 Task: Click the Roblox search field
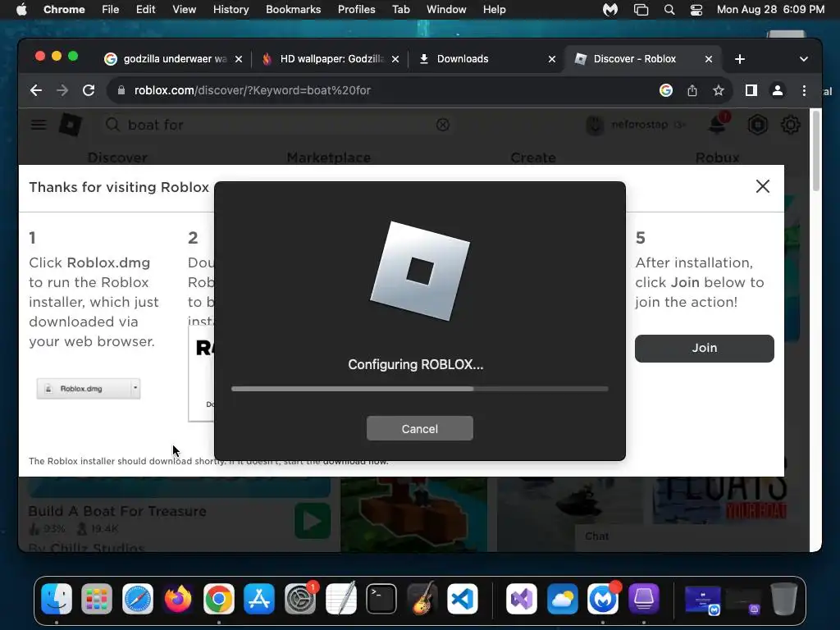pos(279,125)
